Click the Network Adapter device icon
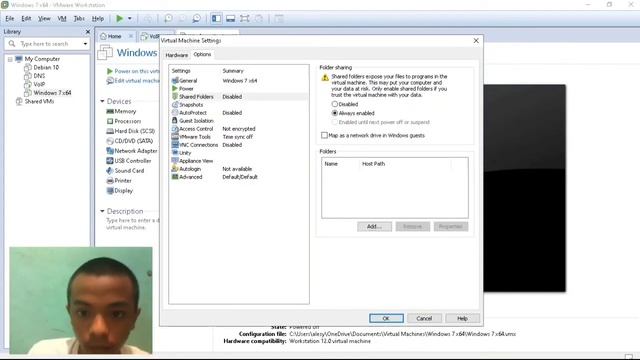640x360 pixels. (110, 151)
